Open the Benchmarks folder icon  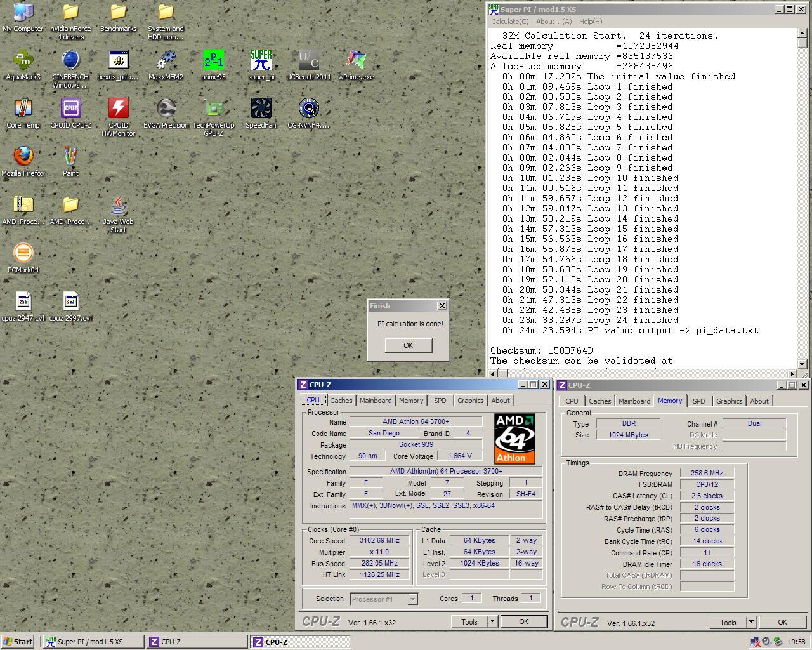pyautogui.click(x=118, y=17)
